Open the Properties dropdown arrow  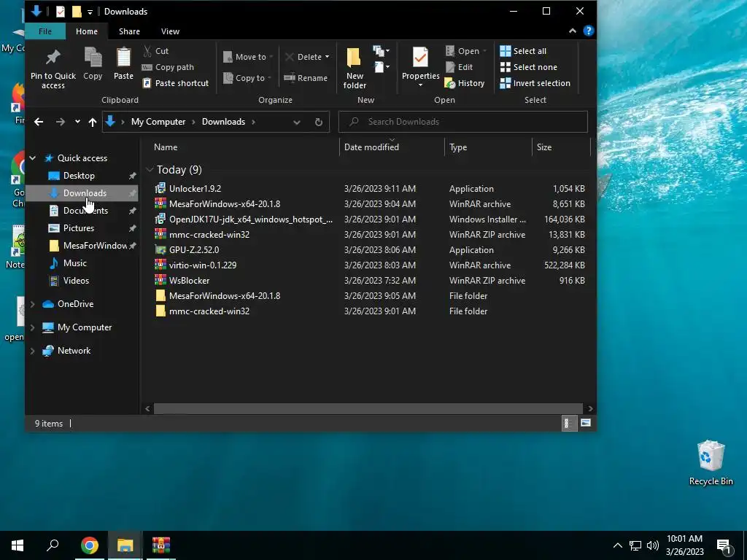tap(420, 85)
